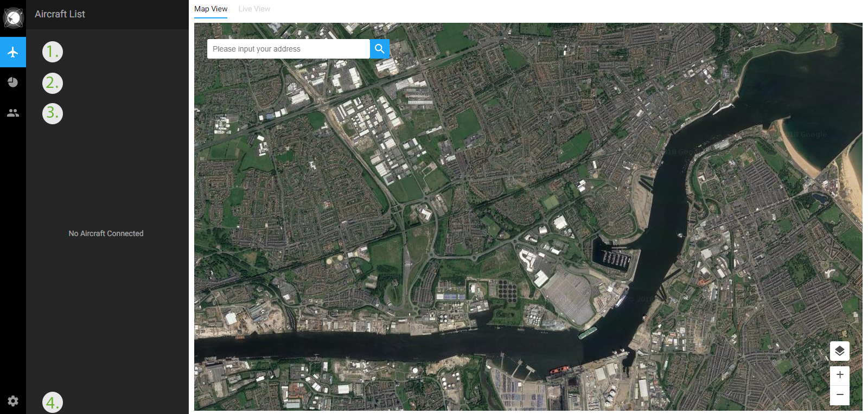
Task: Click the 'No Aircraft Connected' message
Action: pyautogui.click(x=106, y=233)
